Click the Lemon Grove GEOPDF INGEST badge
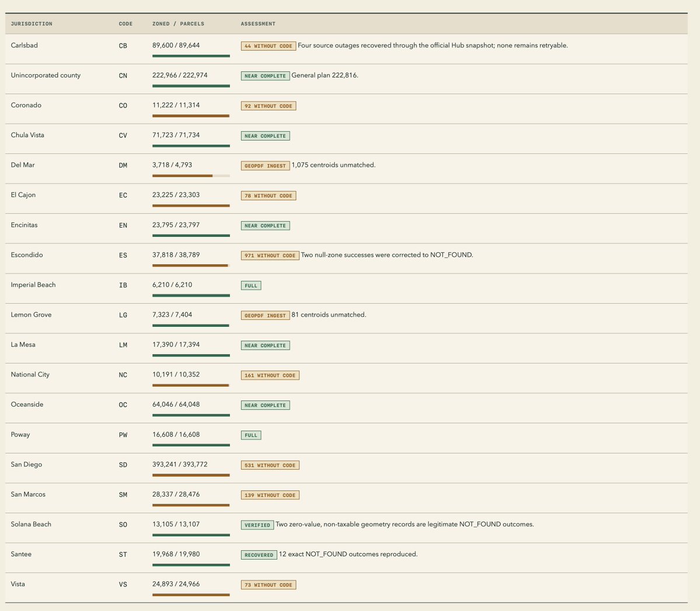This screenshot has width=700, height=611. pyautogui.click(x=265, y=315)
